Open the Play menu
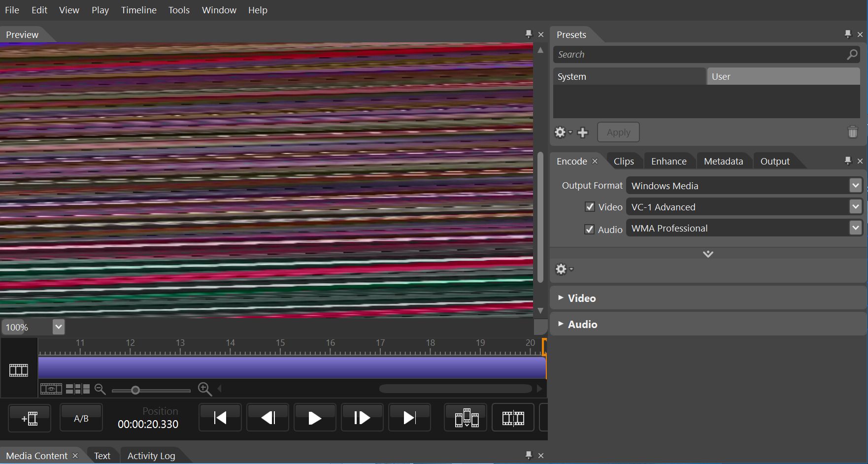Viewport: 868px width, 464px height. coord(100,10)
